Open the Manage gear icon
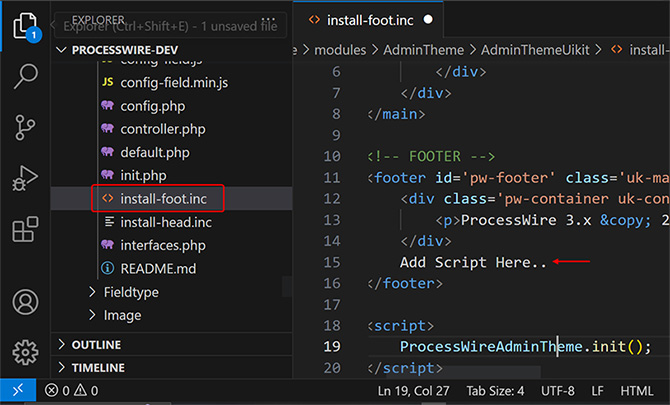Screen dimensions: 670x405 [25, 352]
